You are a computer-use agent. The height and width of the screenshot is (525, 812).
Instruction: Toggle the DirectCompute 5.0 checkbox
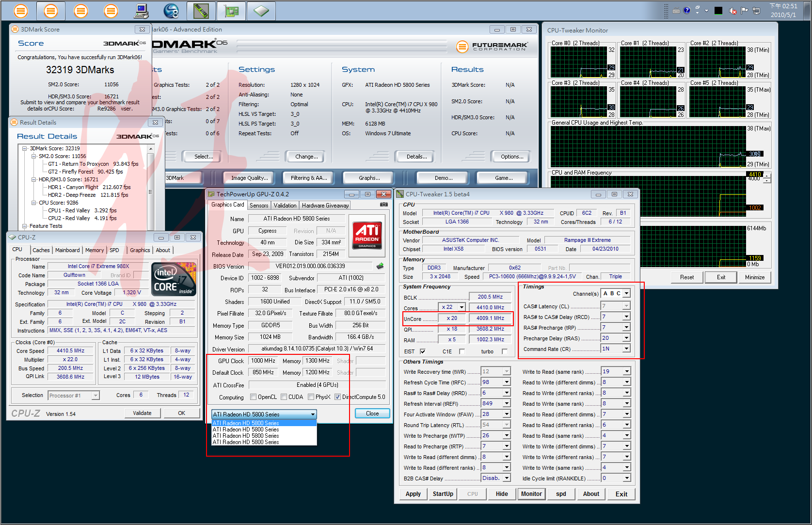point(337,397)
